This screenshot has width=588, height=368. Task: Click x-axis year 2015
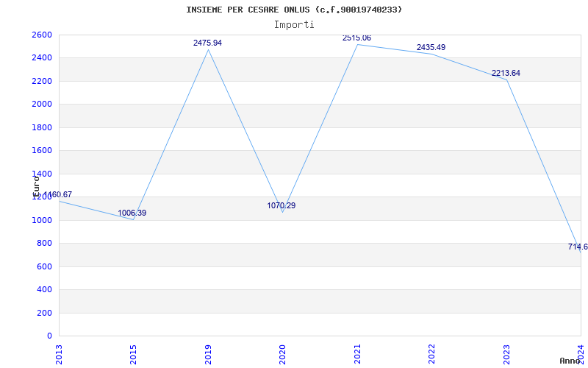click(134, 354)
